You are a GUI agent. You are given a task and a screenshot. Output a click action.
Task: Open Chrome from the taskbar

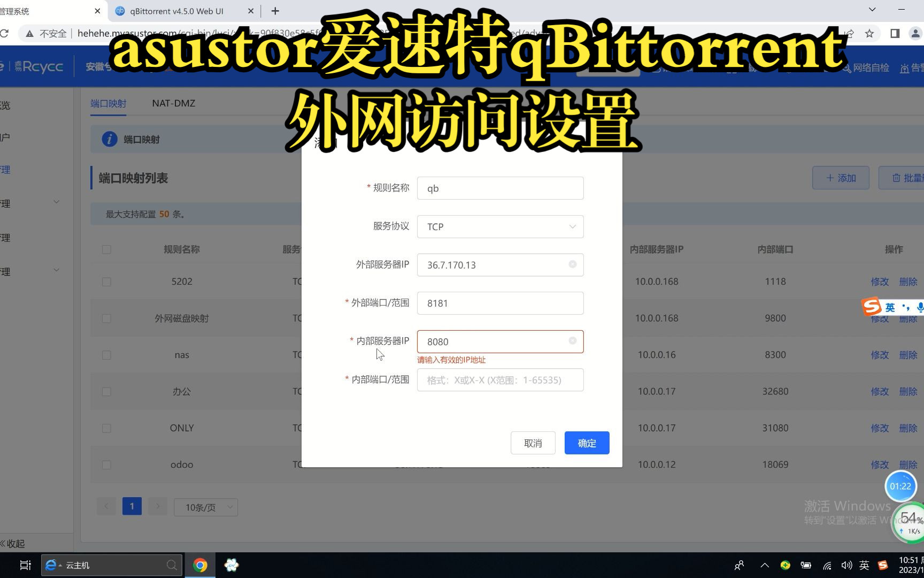point(200,565)
